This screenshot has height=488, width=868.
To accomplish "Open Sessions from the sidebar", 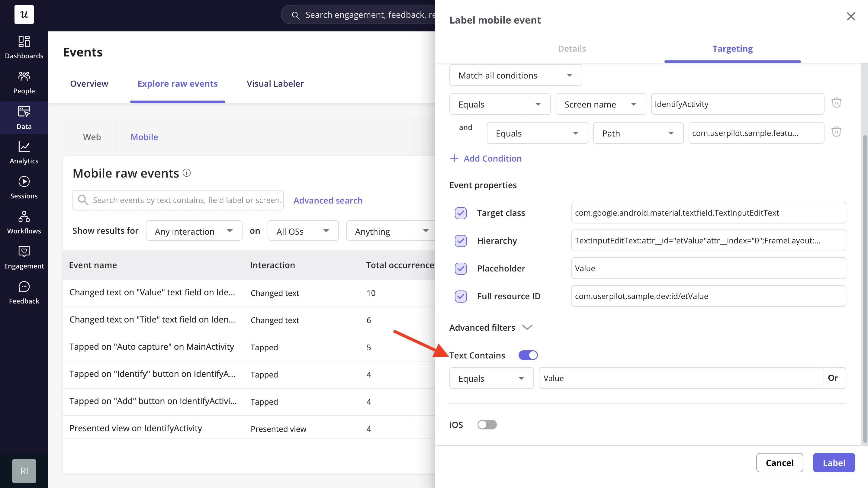I will pos(24,188).
